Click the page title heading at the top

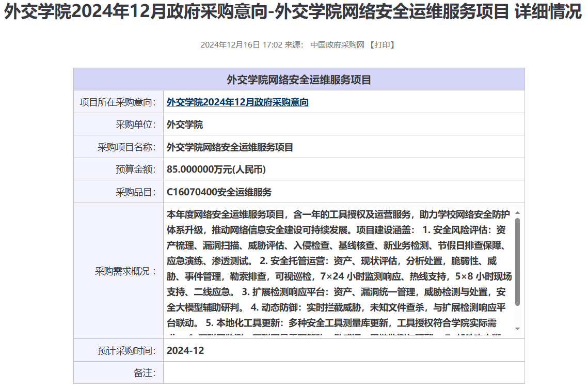coord(293,13)
